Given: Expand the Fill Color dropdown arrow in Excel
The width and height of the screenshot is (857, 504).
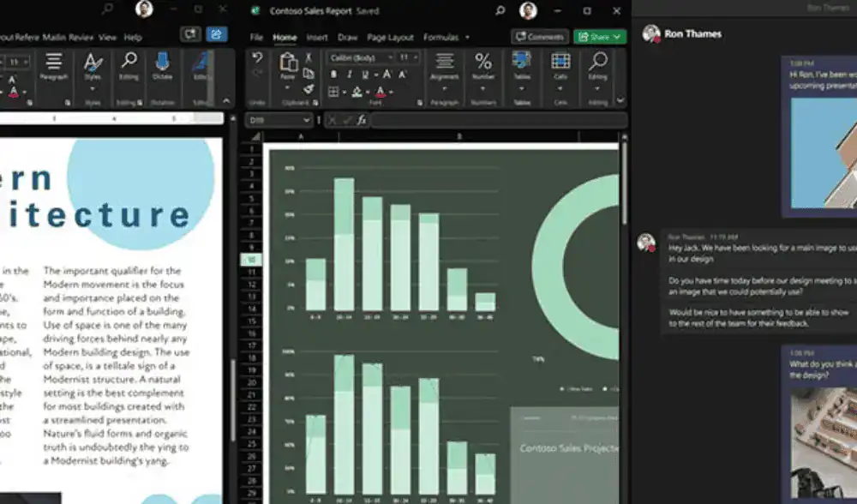Looking at the screenshot, I should [368, 93].
